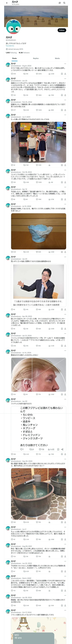Viewport: 72px width, 644px height.
Task: Switch to the Replies tab
Action: pos(36,58)
